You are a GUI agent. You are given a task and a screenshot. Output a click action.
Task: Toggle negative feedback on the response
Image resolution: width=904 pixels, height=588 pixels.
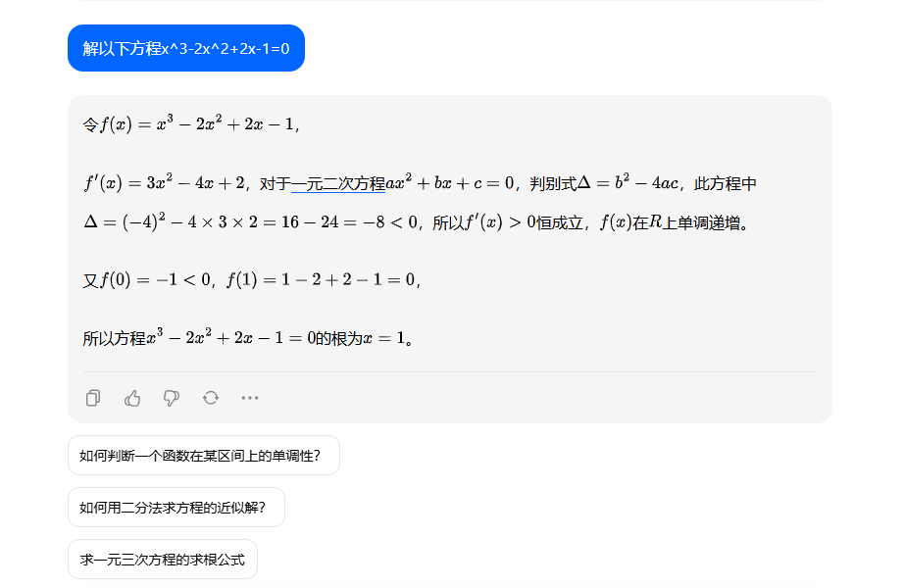tap(171, 398)
